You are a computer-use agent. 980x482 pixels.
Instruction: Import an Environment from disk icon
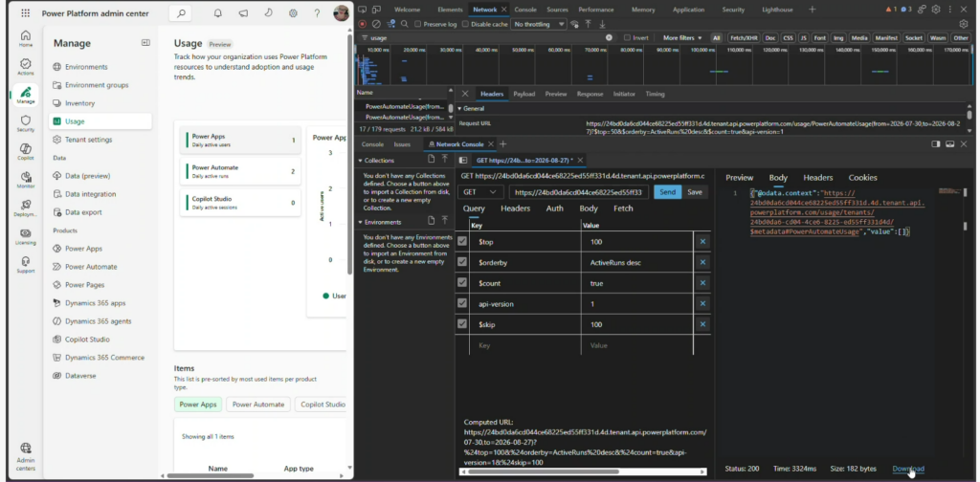[x=445, y=221]
